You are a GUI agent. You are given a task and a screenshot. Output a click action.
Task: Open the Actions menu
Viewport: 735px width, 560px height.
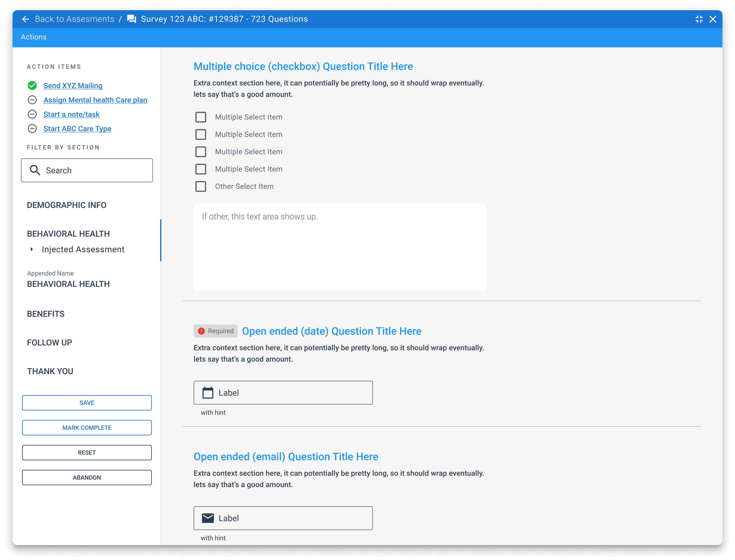34,37
